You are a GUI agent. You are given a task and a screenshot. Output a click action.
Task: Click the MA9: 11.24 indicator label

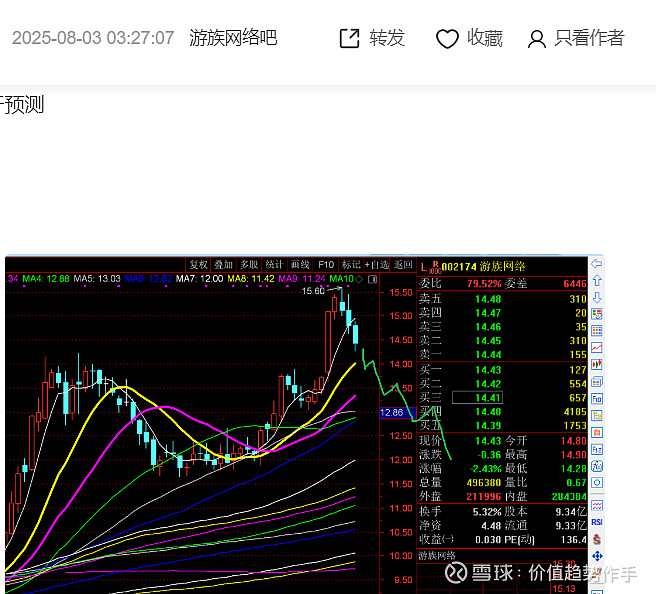coord(302,279)
